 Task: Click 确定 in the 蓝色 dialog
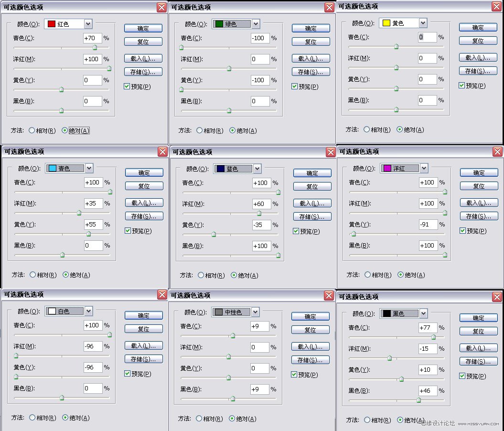(312, 173)
